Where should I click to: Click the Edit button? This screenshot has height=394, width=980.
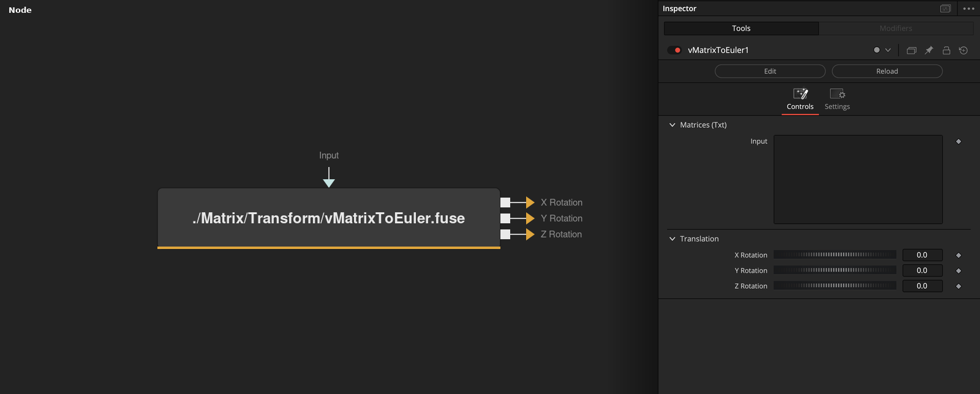point(770,71)
